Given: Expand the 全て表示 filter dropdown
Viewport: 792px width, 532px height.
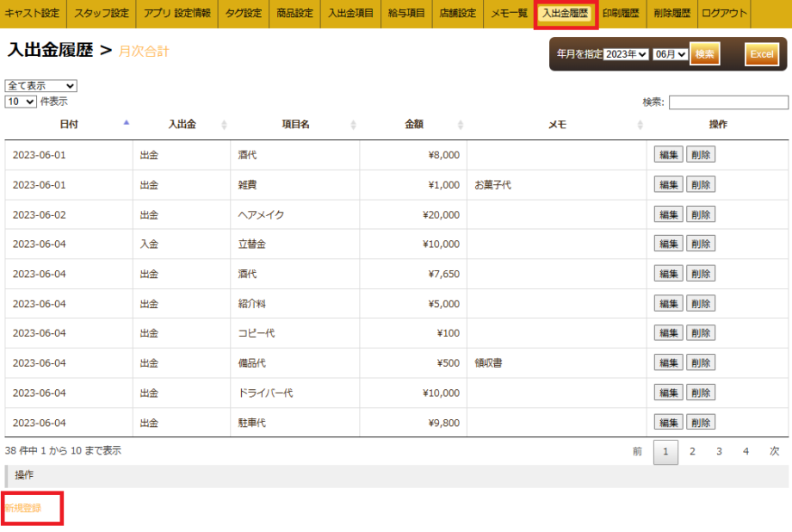Looking at the screenshot, I should point(41,86).
